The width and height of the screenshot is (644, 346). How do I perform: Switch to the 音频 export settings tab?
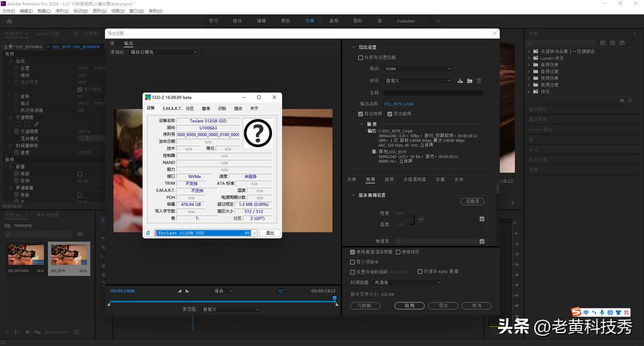(x=389, y=179)
